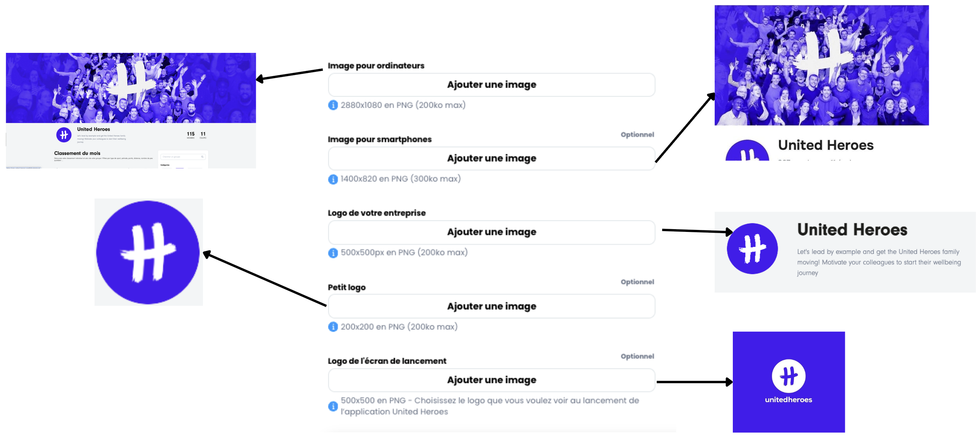980x437 pixels.
Task: Open the smartphone banner crowd photo
Action: pos(822,65)
